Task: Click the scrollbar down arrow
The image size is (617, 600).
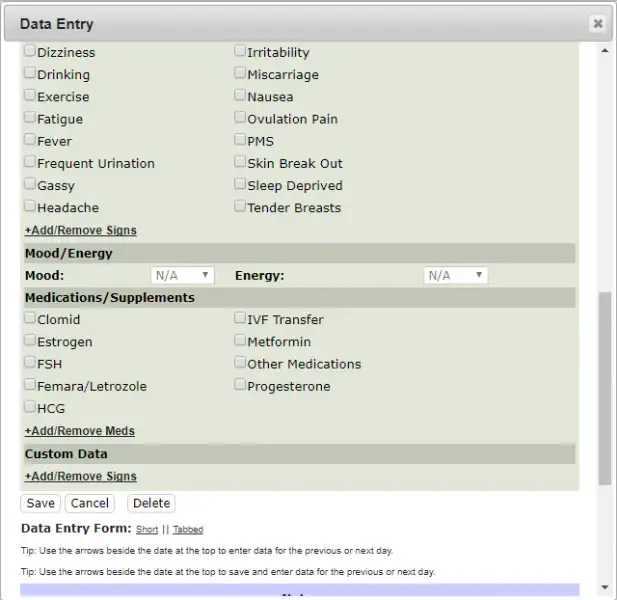Action: [x=605, y=587]
